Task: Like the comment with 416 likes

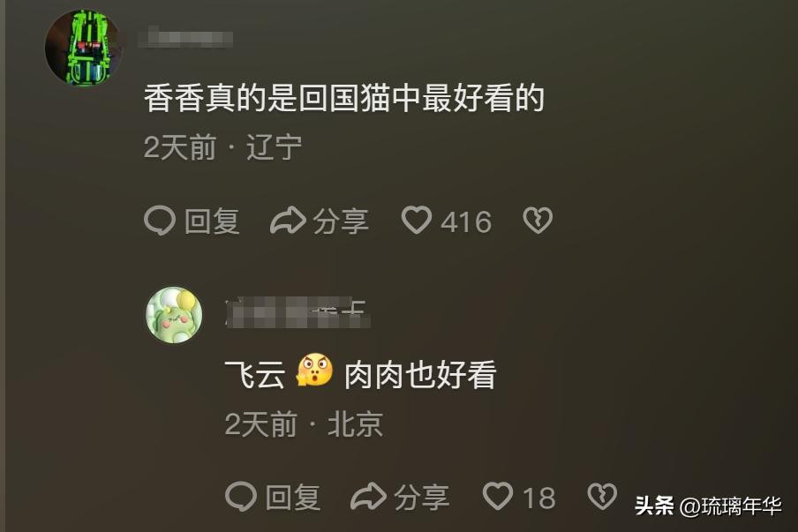Action: [417, 221]
